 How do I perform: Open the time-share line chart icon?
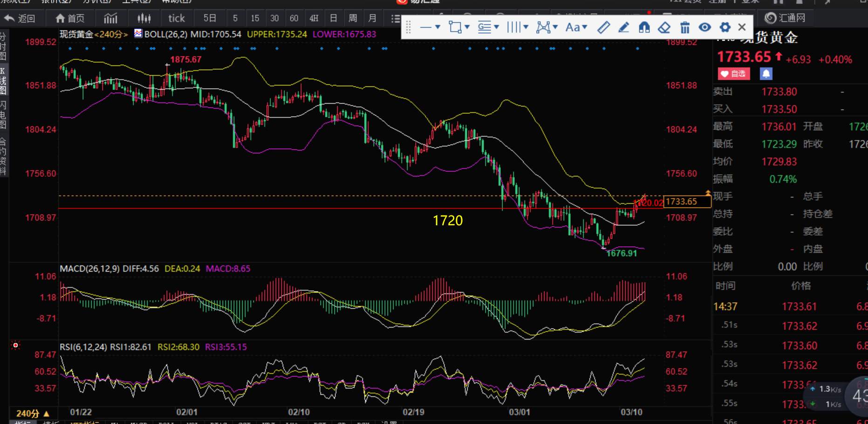[110, 18]
